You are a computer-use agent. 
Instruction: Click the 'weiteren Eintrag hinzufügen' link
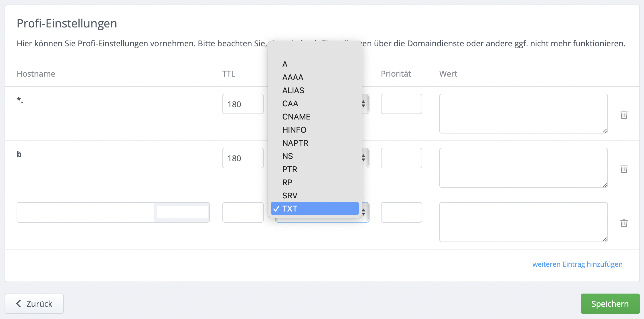click(577, 264)
